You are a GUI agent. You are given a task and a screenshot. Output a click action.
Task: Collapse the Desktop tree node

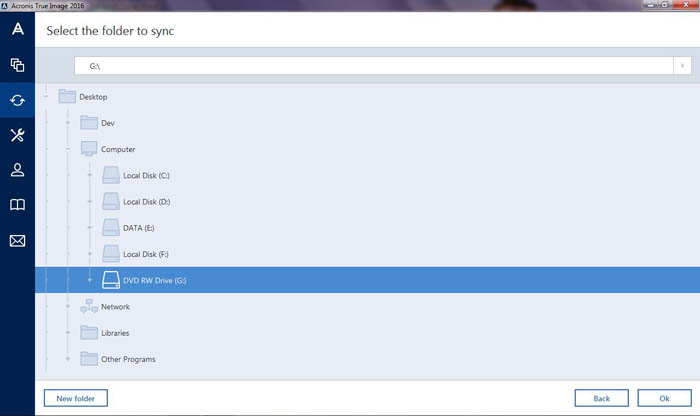pos(46,96)
